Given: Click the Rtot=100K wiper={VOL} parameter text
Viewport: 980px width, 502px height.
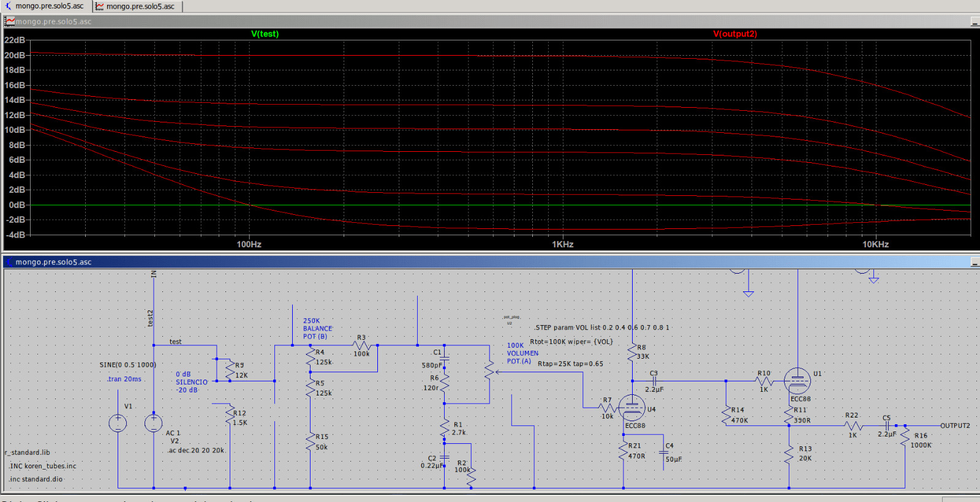Looking at the screenshot, I should [x=571, y=342].
